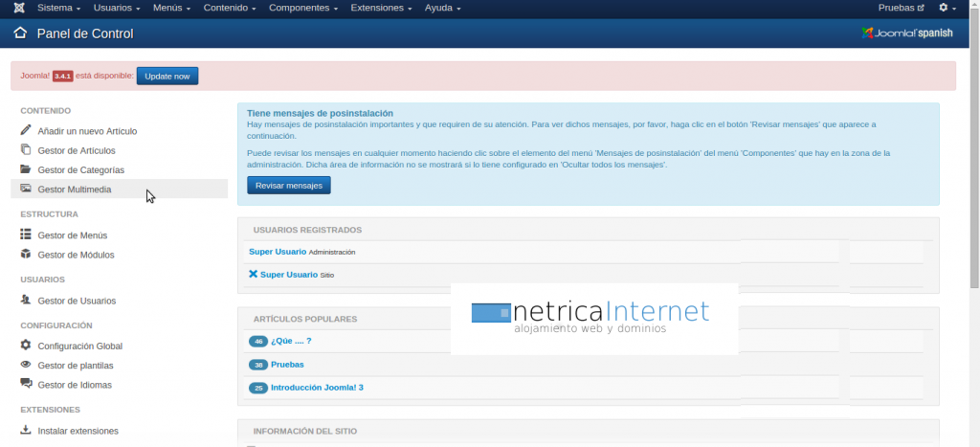The image size is (980, 447).
Task: Click the Gestor de Menús list icon
Action: tap(26, 235)
